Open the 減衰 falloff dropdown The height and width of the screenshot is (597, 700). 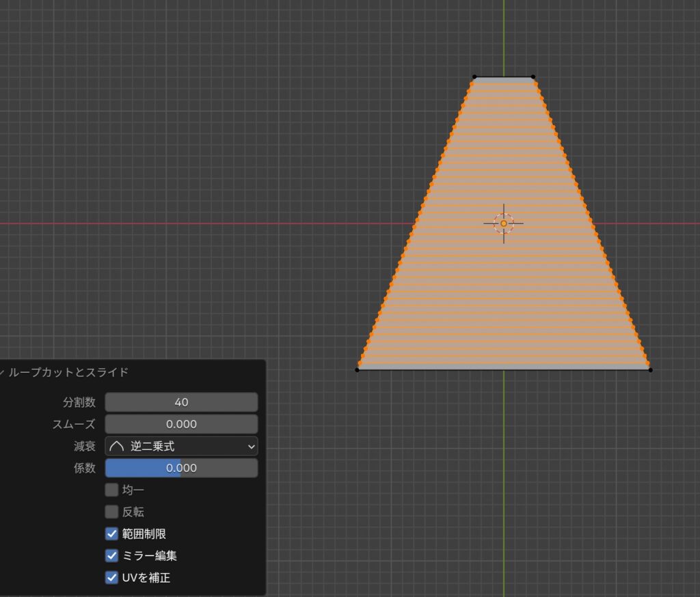pyautogui.click(x=181, y=446)
